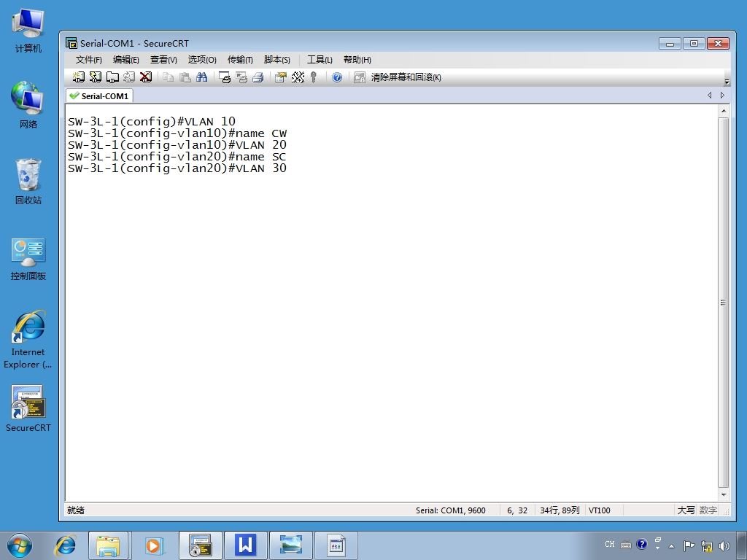Click '就绪' status text
747x560 pixels.
[x=76, y=510]
